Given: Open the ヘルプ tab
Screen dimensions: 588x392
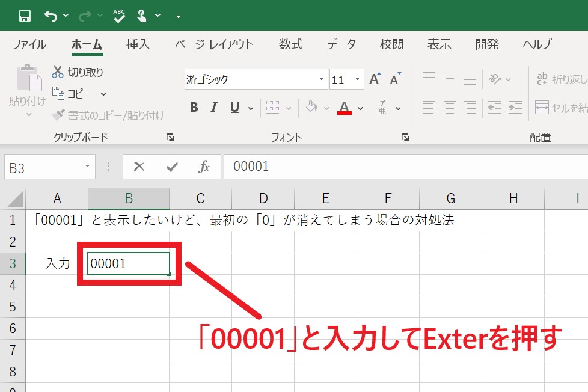Looking at the screenshot, I should pos(537,44).
